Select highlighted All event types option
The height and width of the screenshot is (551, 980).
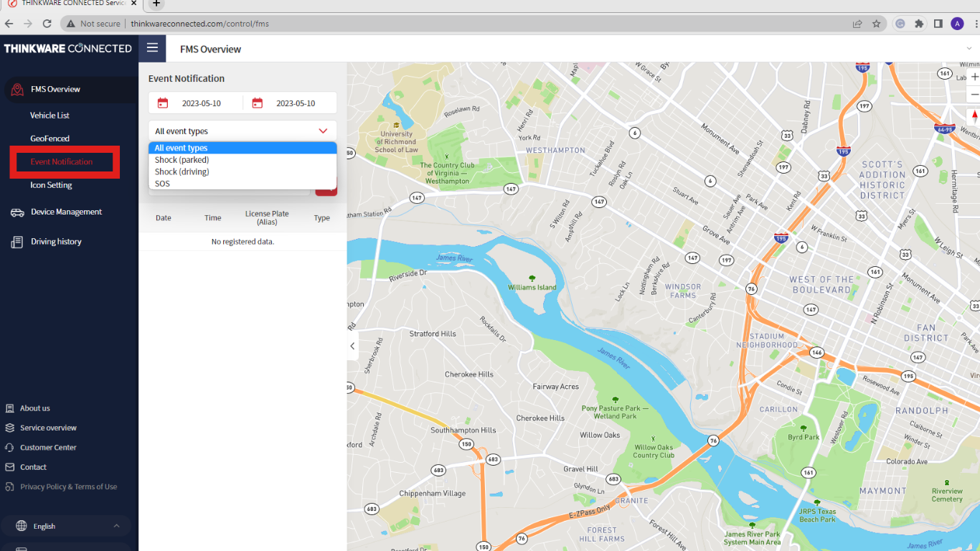pos(242,148)
